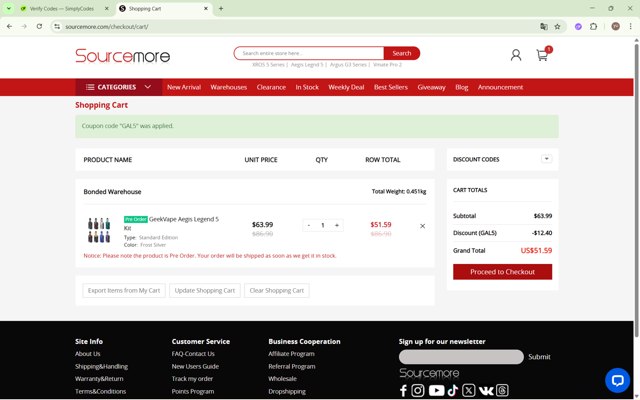640x400 pixels.
Task: Open new browser tab with plus
Action: (221, 9)
